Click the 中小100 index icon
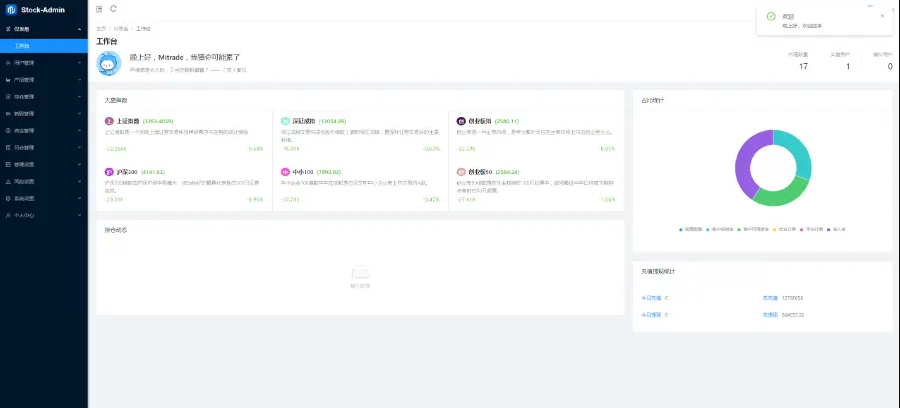 pos(285,172)
